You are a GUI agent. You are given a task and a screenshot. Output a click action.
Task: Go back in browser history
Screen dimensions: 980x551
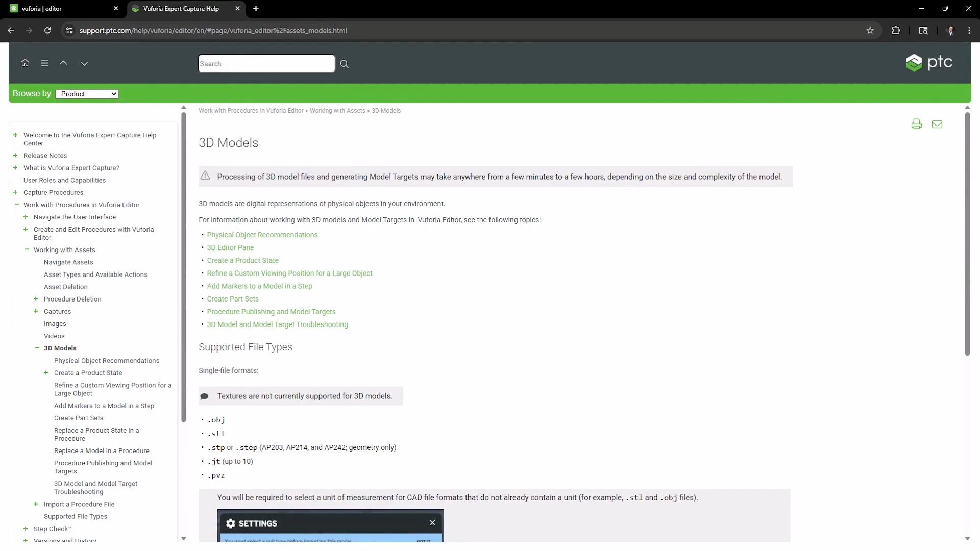[x=11, y=30]
